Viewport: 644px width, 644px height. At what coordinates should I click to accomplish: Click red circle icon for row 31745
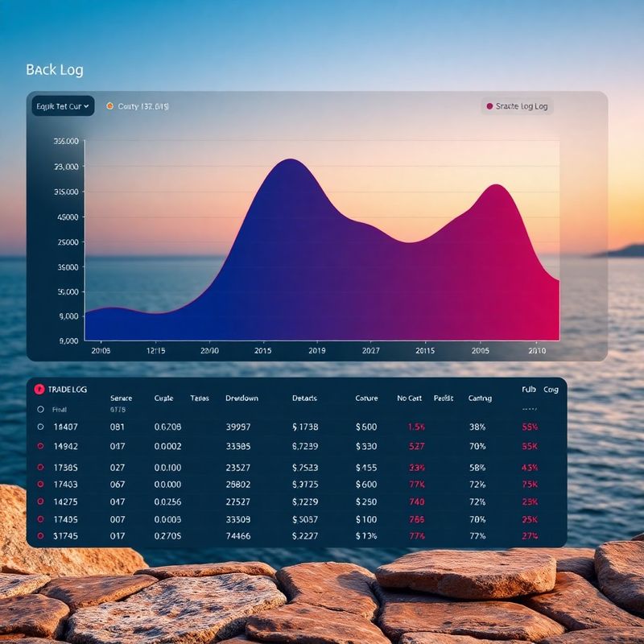[x=41, y=535]
